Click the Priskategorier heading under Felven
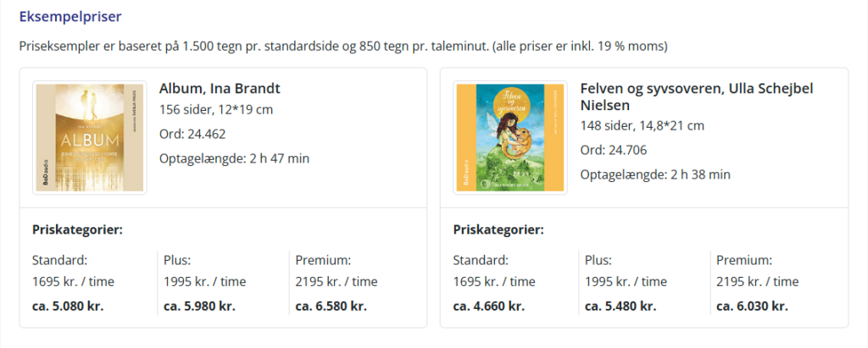 [x=498, y=229]
